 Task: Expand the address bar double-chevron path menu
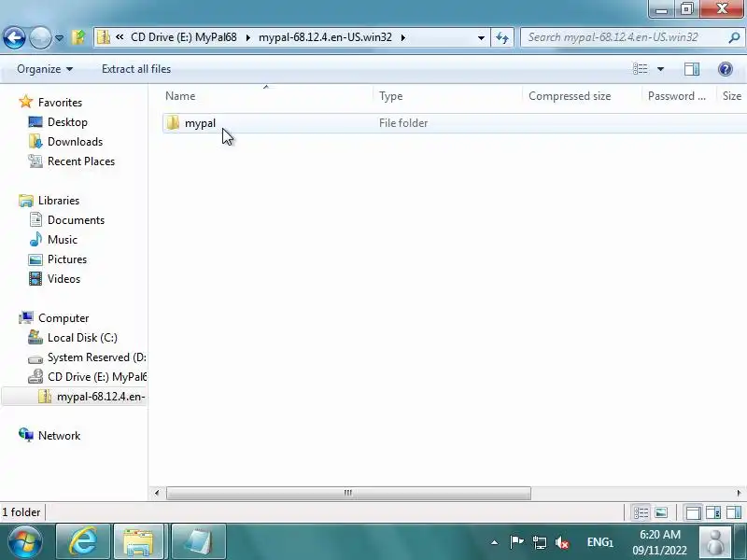(120, 37)
